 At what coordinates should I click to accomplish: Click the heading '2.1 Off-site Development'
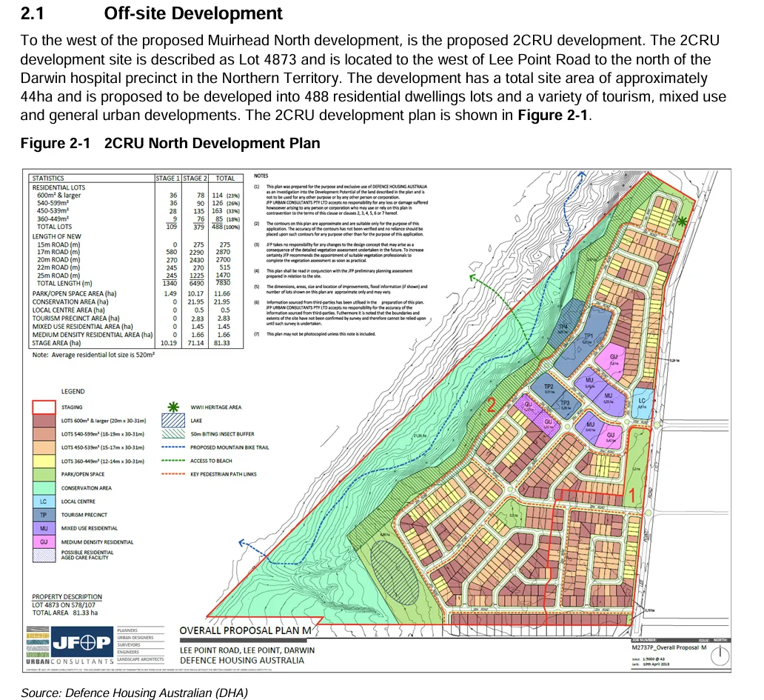point(151,13)
